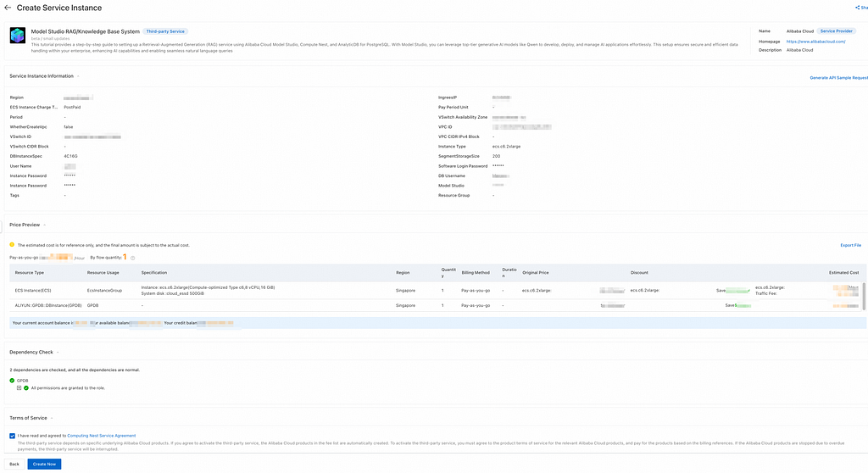Click the Original Price column header
The width and height of the screenshot is (868, 473).
(x=536, y=272)
